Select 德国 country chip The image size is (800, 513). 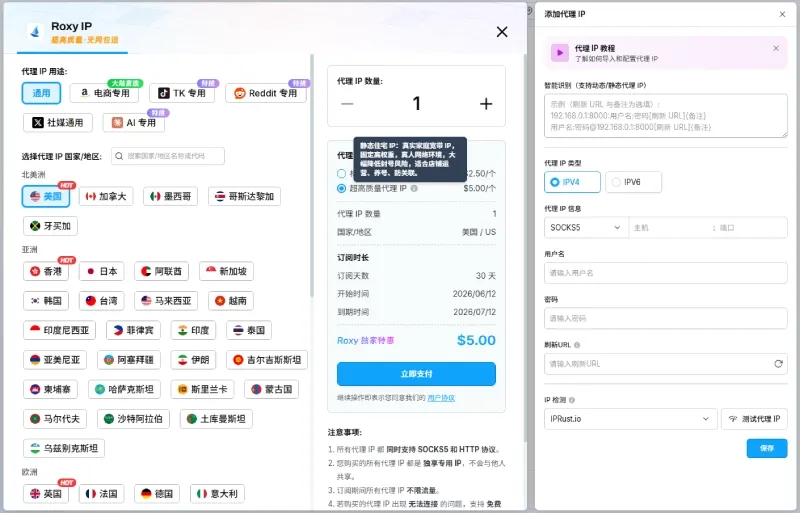pyautogui.click(x=157, y=494)
